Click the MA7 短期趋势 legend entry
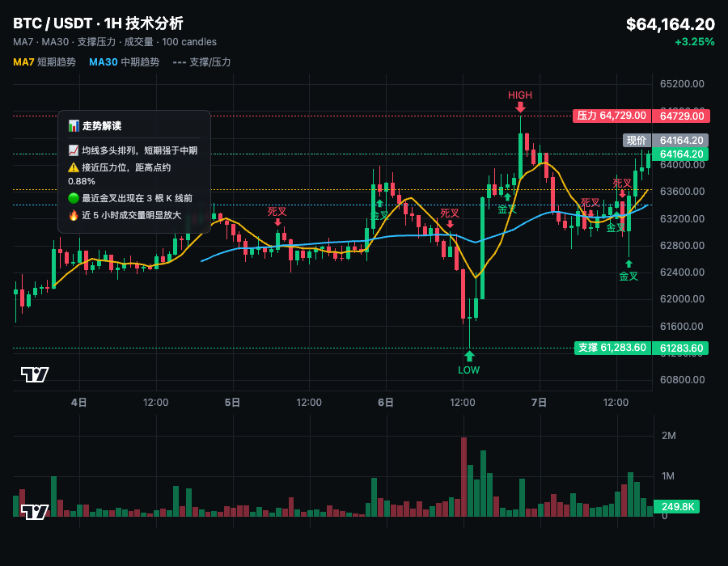The width and height of the screenshot is (728, 566). [44, 62]
